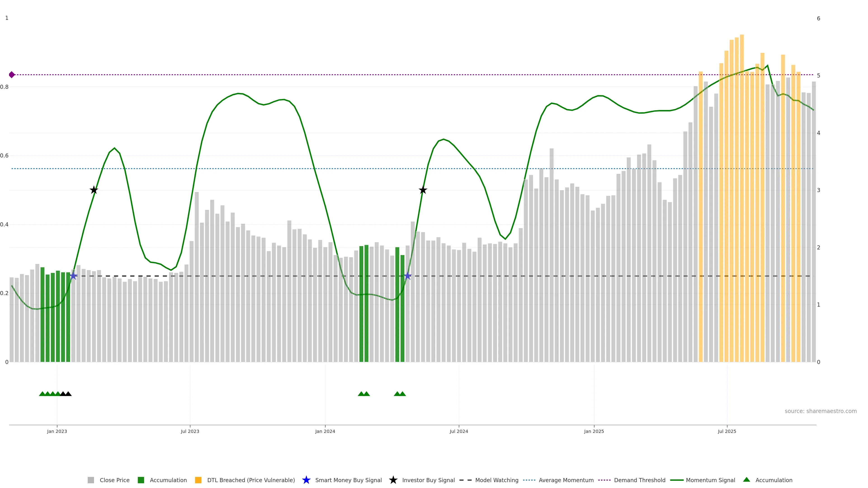Click the blue Smart Money star near 2024

pyautogui.click(x=408, y=276)
